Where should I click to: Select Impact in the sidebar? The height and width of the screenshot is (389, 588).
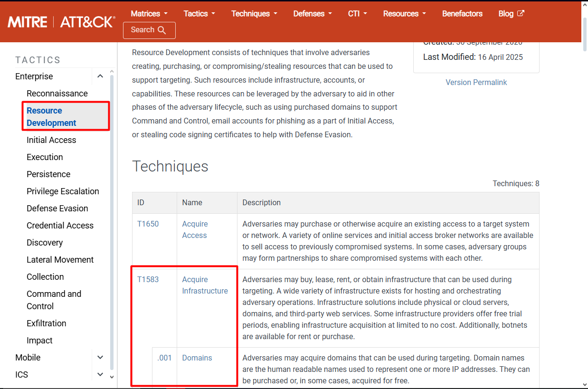coord(39,341)
